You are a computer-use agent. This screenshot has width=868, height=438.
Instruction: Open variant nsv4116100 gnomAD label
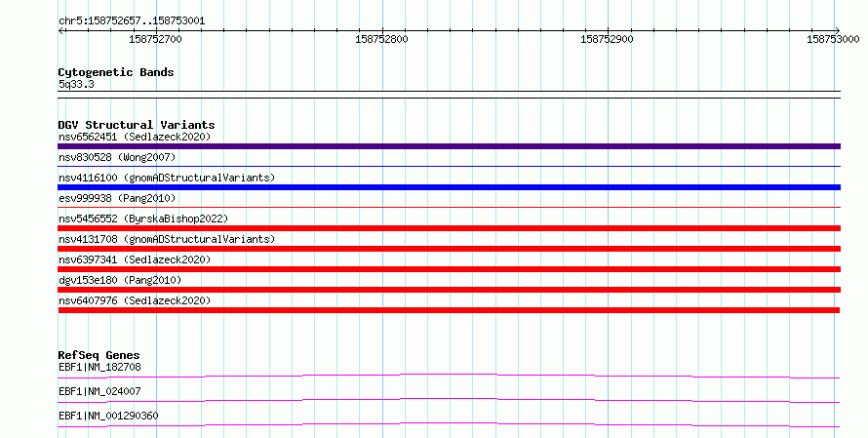pyautogui.click(x=167, y=178)
